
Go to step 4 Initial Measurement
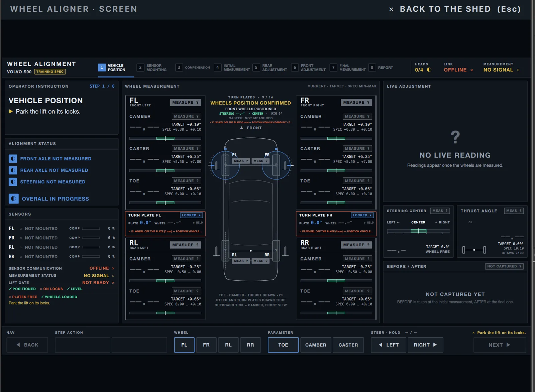(232, 68)
